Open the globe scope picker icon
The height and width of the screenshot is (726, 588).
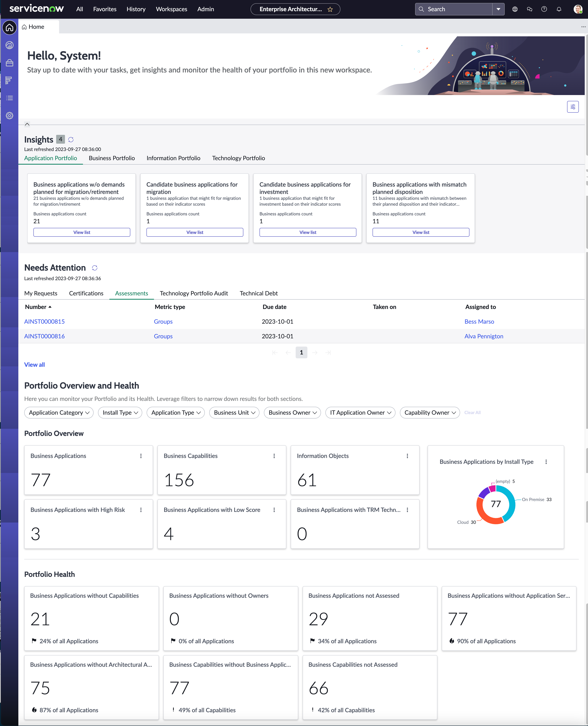(515, 9)
